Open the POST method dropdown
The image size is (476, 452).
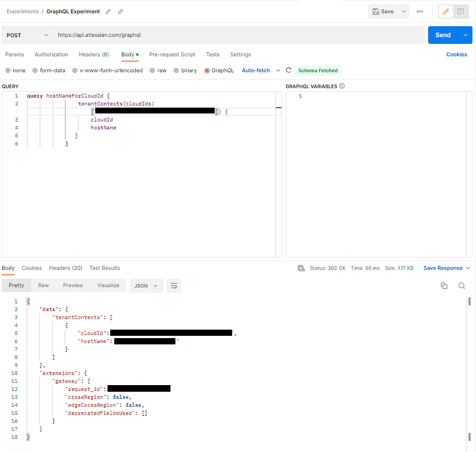pos(27,35)
